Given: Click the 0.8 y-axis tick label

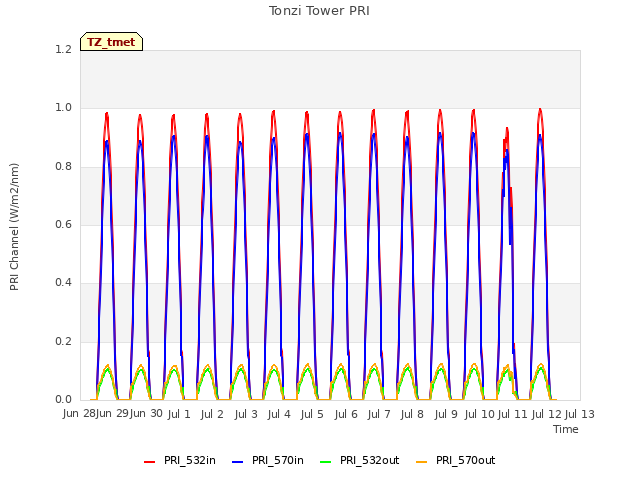Looking at the screenshot, I should click(63, 166).
